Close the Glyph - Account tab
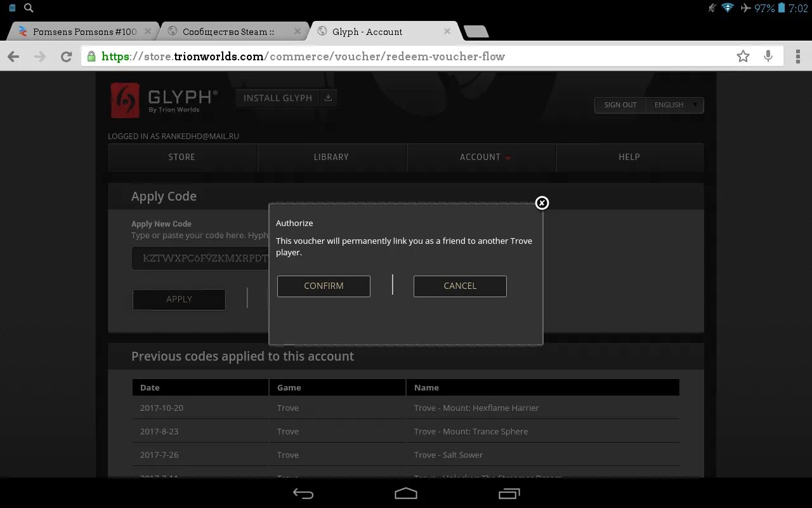The height and width of the screenshot is (508, 812). pos(447,31)
